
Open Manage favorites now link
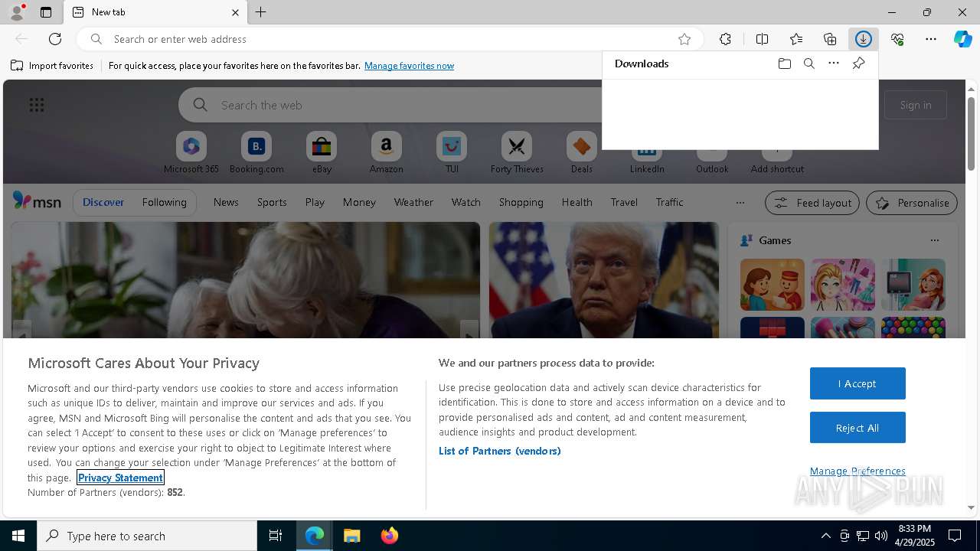[409, 66]
